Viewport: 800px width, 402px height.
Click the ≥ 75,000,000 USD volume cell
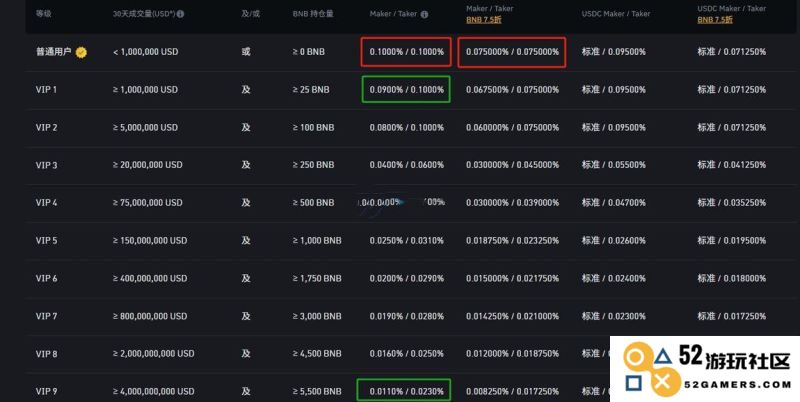pyautogui.click(x=147, y=203)
